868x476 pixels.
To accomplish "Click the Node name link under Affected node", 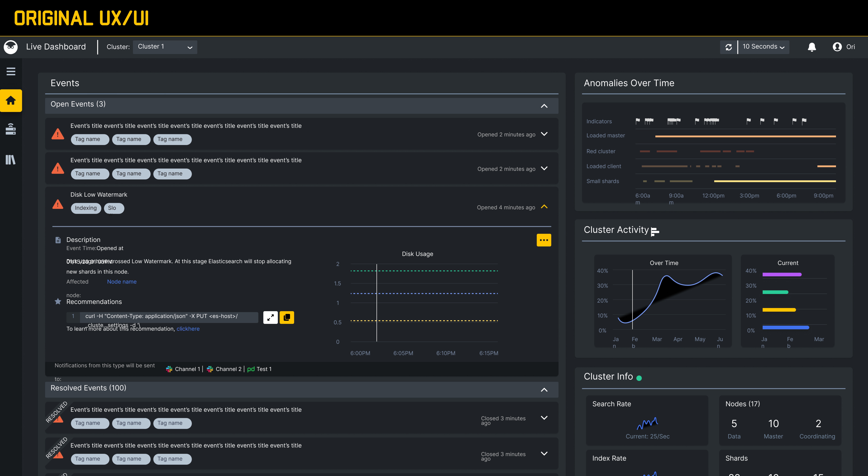I will point(122,282).
